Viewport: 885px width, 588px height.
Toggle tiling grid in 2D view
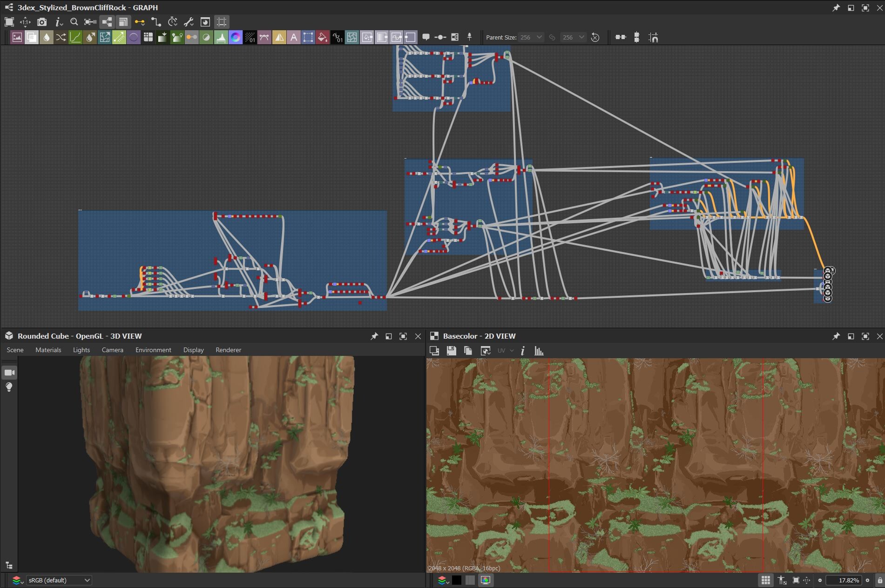(765, 580)
